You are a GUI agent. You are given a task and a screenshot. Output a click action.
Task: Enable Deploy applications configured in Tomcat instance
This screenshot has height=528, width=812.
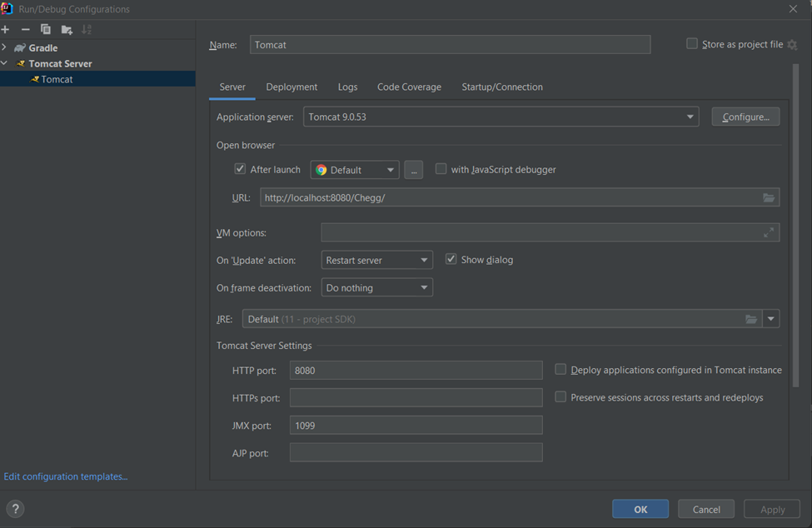pyautogui.click(x=560, y=369)
